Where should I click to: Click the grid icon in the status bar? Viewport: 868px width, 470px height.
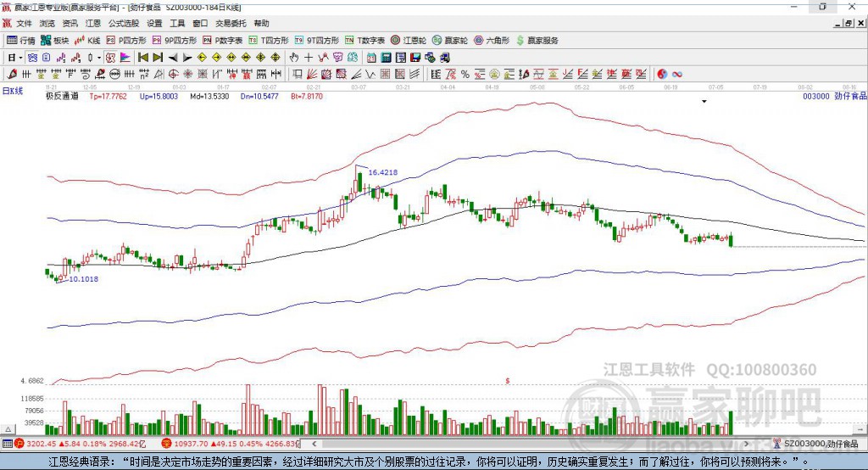tap(7, 444)
